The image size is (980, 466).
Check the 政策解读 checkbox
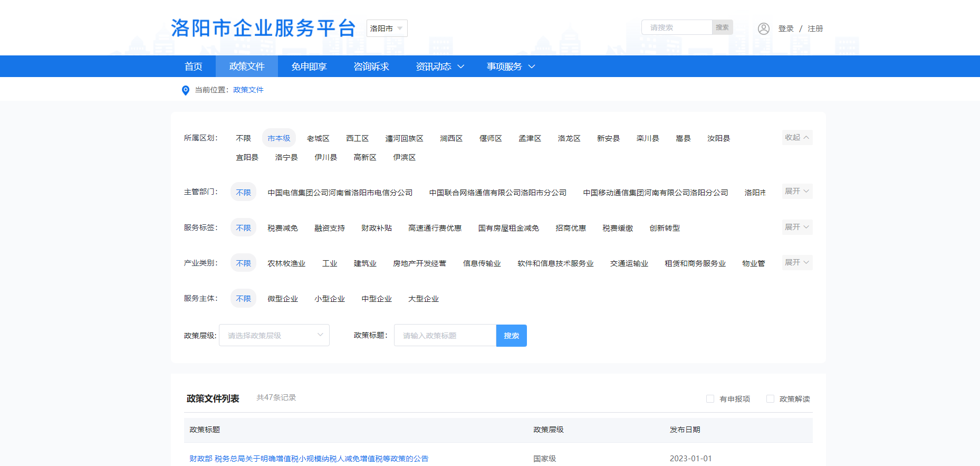(x=770, y=399)
